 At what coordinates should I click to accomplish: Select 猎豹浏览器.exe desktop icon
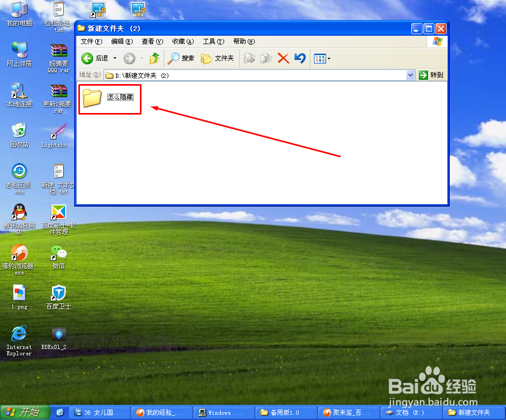click(x=19, y=260)
